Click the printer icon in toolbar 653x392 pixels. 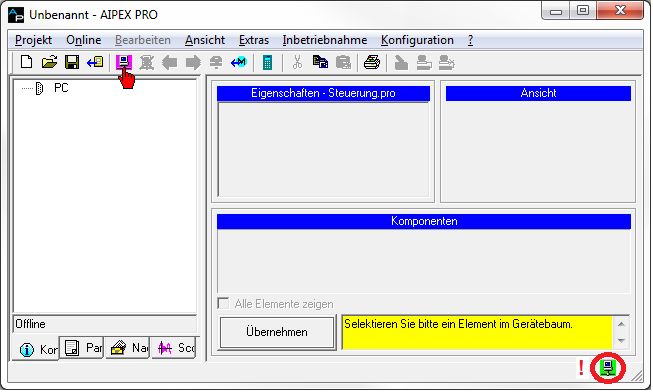[x=371, y=62]
